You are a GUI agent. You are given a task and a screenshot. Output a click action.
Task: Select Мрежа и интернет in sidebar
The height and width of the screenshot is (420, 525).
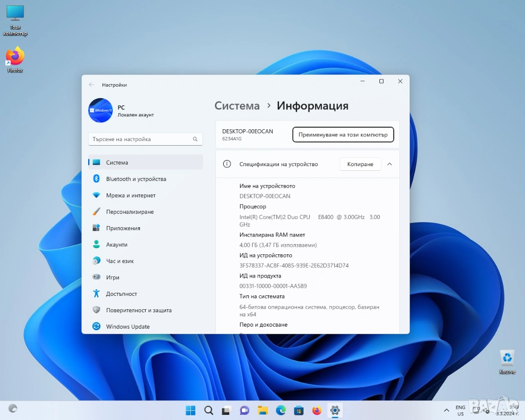point(131,195)
